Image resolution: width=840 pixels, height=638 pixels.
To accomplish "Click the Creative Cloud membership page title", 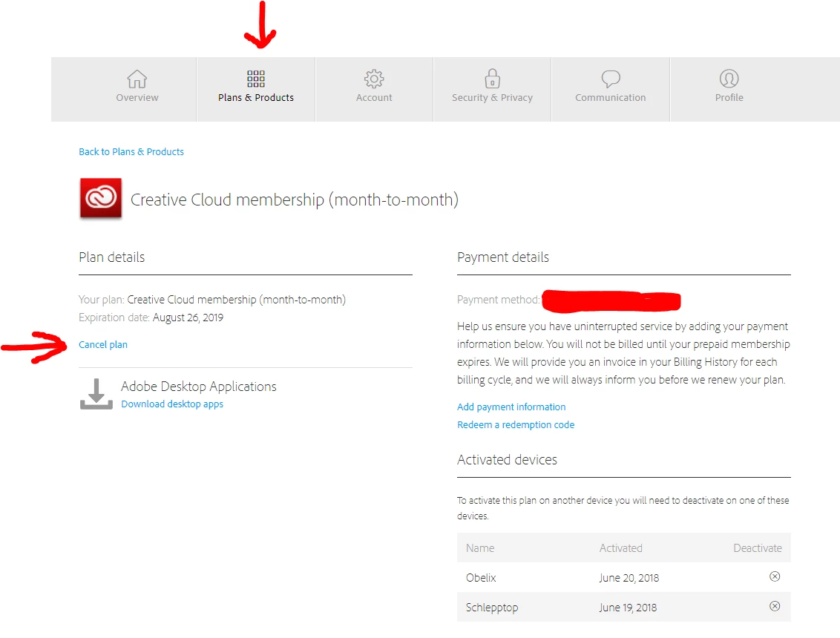I will pos(295,200).
